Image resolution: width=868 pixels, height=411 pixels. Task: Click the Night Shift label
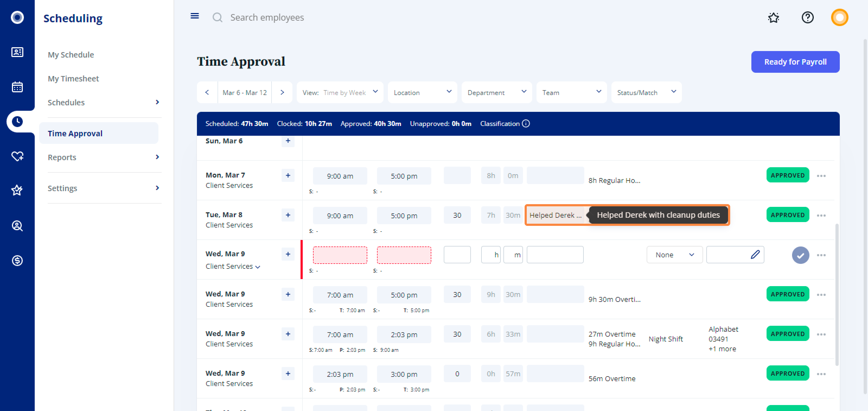point(665,339)
